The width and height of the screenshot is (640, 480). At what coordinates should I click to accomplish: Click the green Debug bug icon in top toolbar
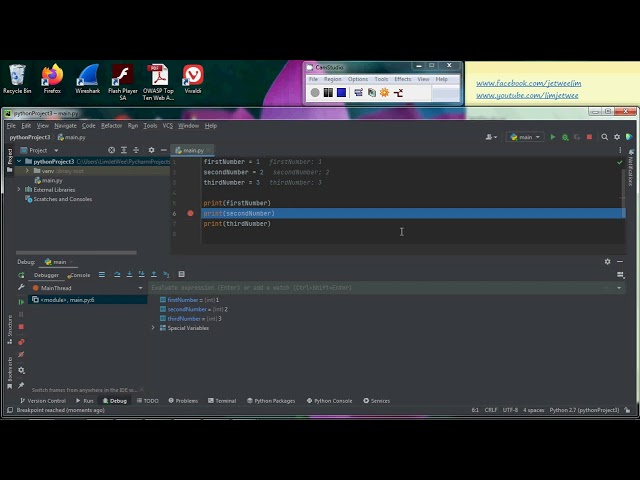click(565, 137)
